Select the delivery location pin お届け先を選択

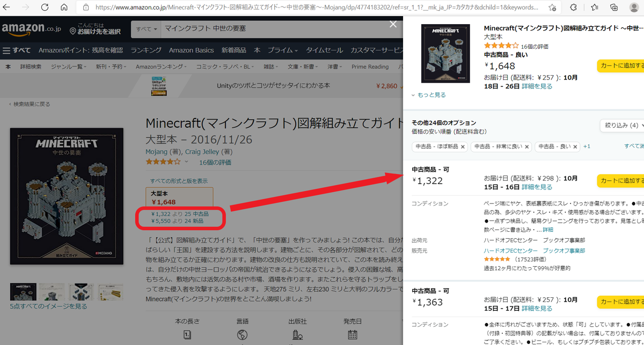95,28
